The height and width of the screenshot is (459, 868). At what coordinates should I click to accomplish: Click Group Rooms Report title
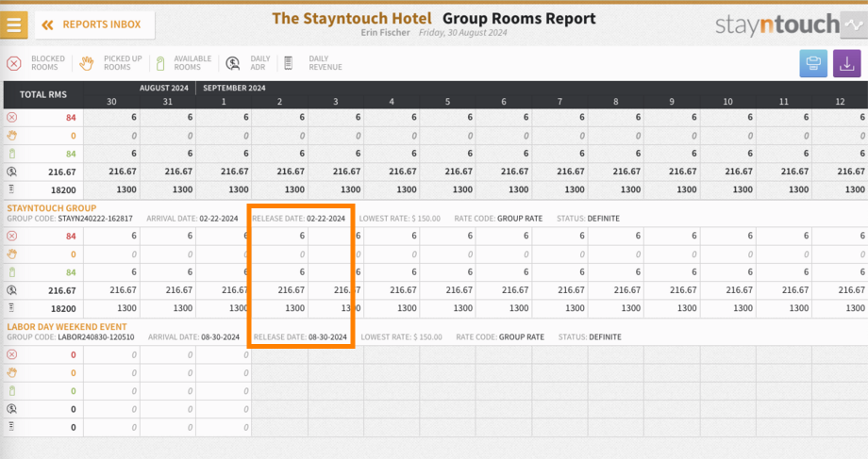519,18
